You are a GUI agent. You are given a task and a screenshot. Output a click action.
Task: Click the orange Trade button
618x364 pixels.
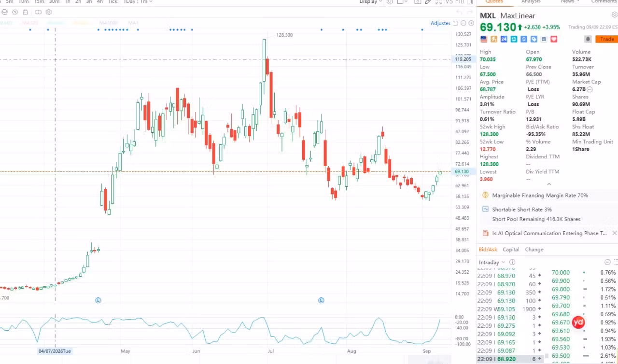[606, 39]
